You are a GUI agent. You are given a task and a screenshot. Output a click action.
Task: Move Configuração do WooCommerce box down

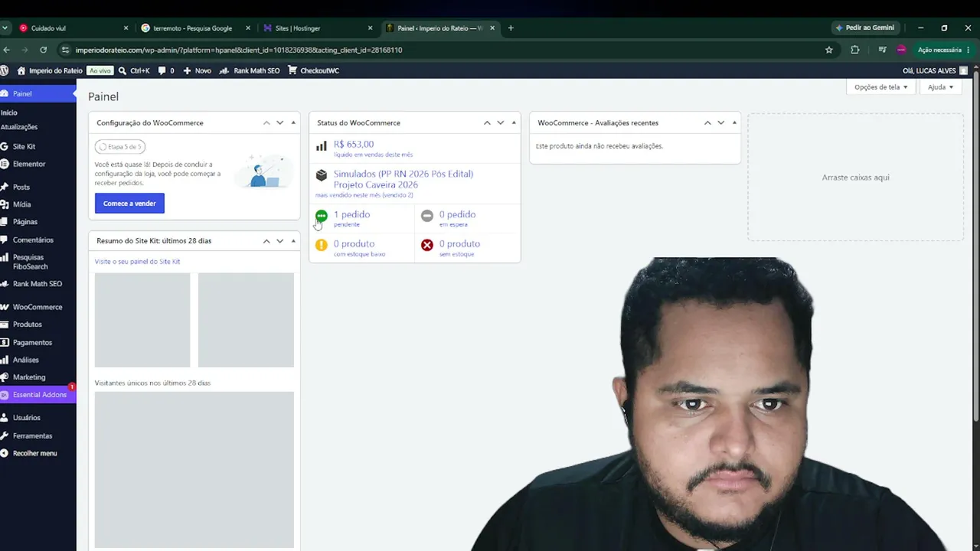[x=279, y=122]
